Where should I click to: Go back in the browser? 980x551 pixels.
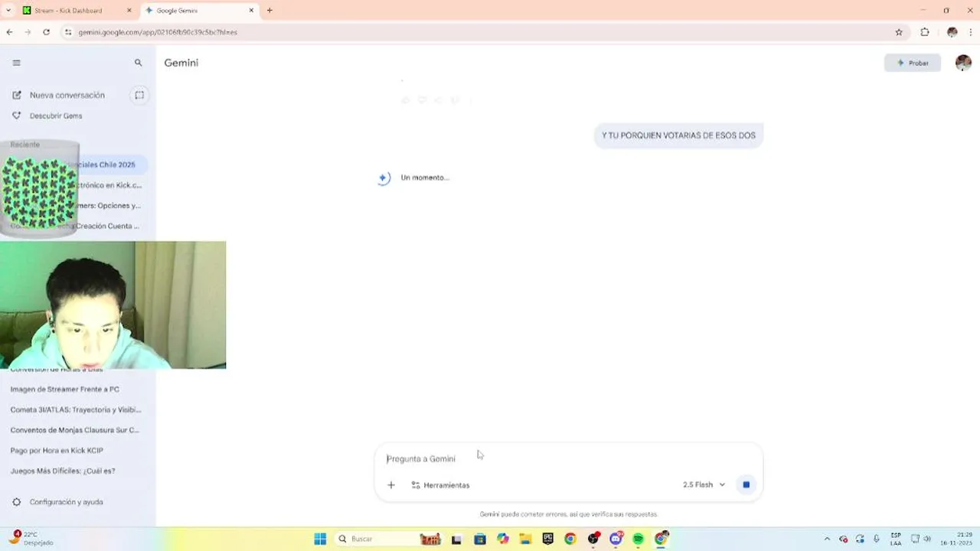pyautogui.click(x=9, y=32)
